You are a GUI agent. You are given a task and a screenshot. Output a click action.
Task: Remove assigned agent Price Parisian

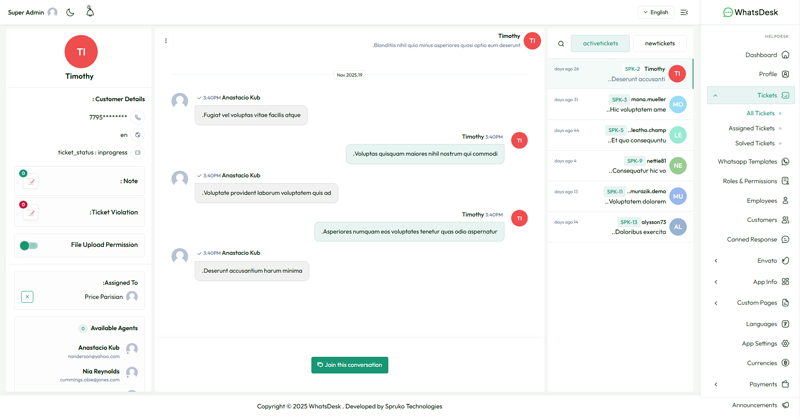(27, 297)
